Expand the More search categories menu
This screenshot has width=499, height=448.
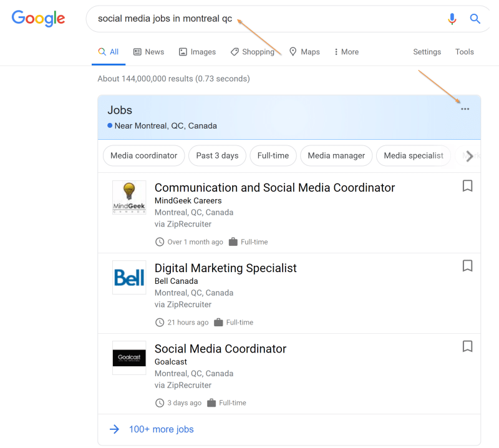[346, 52]
